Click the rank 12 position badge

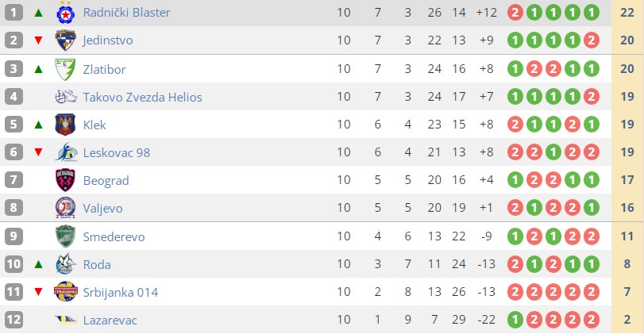point(13,320)
